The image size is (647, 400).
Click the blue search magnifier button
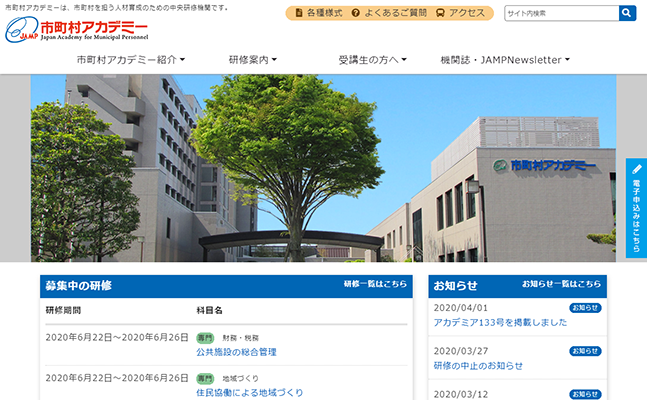627,13
